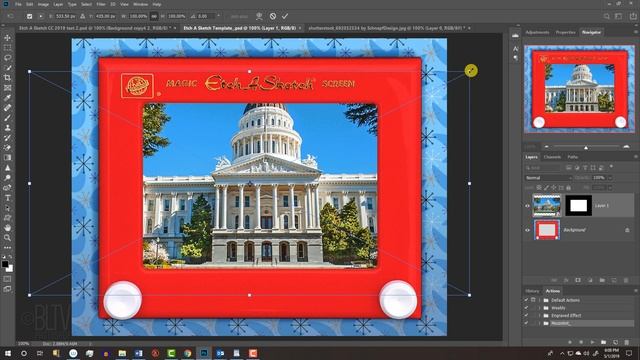Switch to the Channels tab

tap(552, 157)
